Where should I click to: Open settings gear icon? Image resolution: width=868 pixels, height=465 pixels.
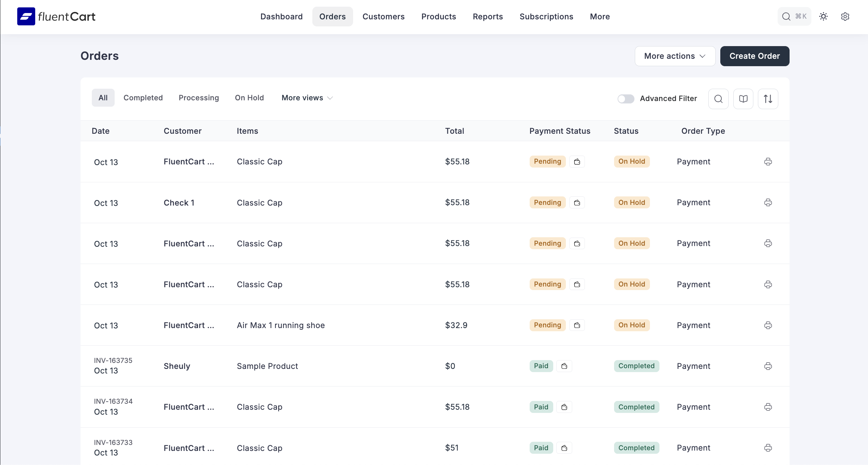click(845, 17)
